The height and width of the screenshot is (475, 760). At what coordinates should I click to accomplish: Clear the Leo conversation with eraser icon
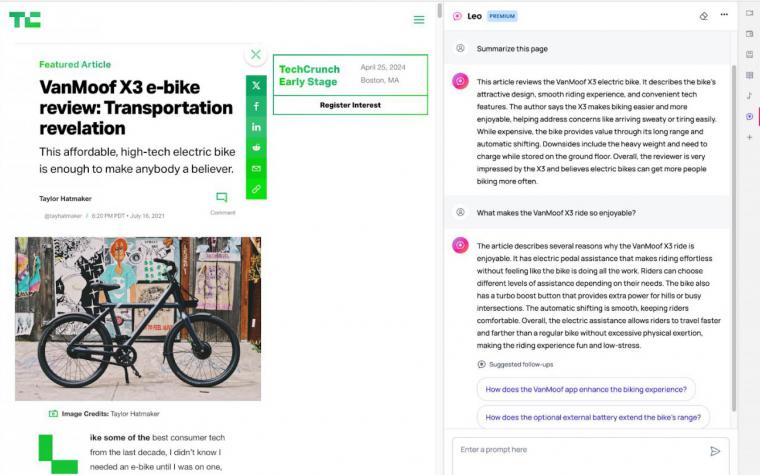tap(704, 16)
